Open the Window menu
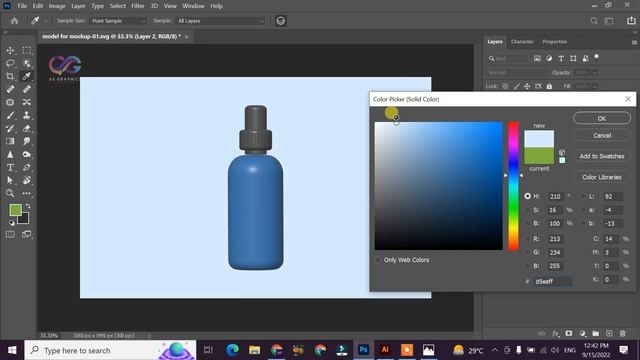This screenshot has height=360, width=640. 193,6
